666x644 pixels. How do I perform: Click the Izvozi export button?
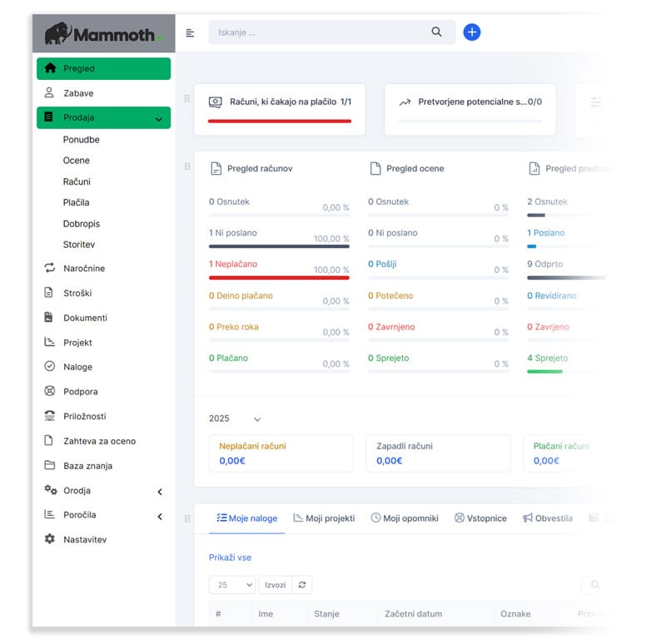pyautogui.click(x=275, y=585)
